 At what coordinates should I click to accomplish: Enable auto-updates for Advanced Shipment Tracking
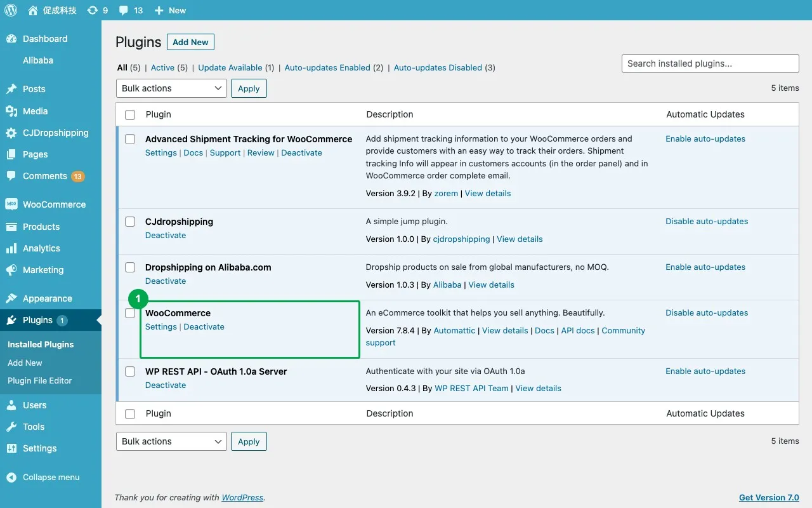[705, 138]
